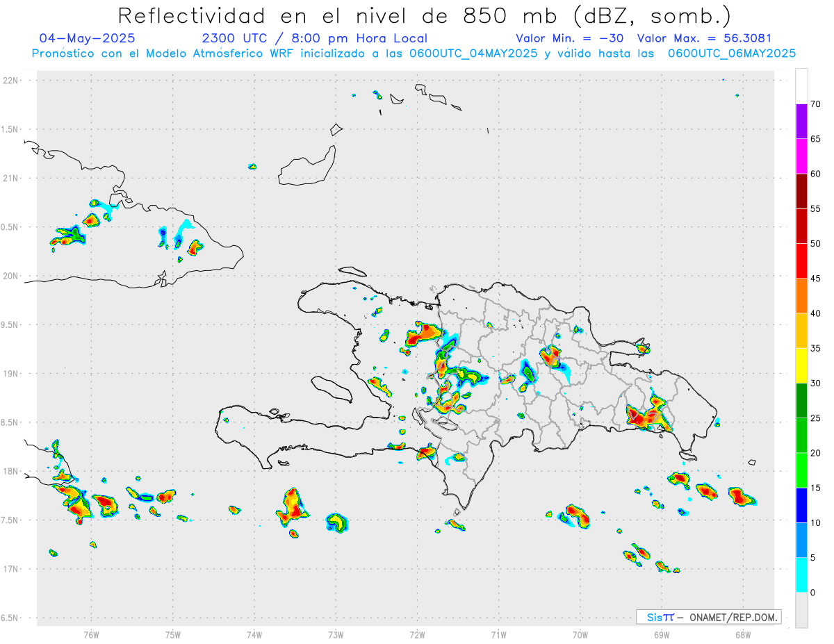Click the magenta 60–65 dBZ colorbar segment

(801, 156)
